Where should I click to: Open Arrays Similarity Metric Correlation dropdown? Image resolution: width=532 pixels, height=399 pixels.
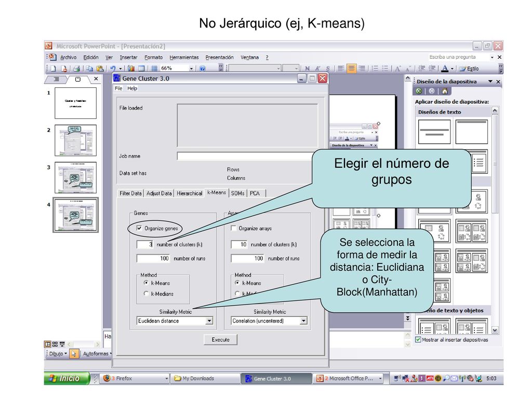[x=304, y=321]
